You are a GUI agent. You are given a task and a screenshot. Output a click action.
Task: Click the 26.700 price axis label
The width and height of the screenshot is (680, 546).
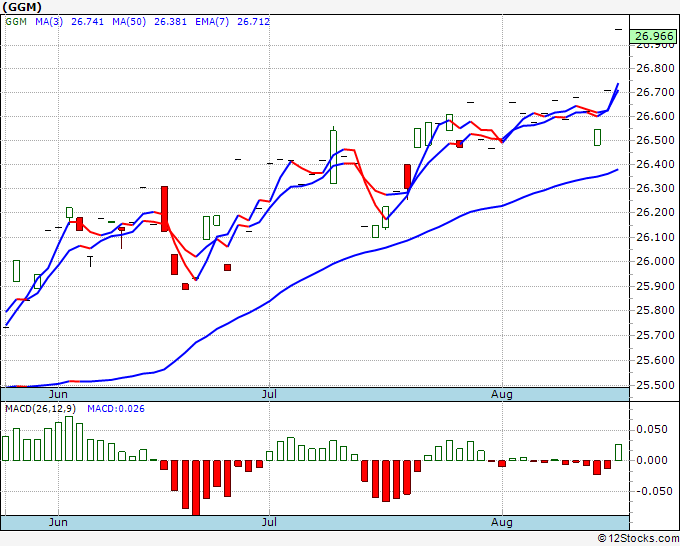click(655, 92)
